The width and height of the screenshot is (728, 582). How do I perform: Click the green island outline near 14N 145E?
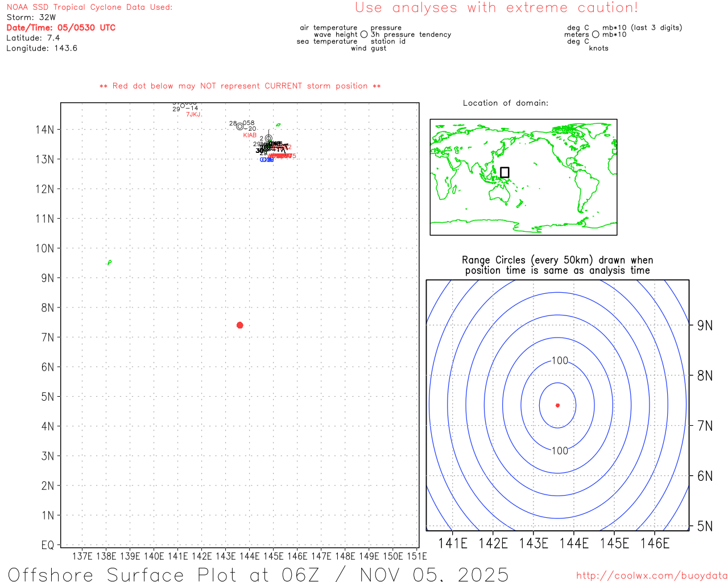click(x=278, y=124)
